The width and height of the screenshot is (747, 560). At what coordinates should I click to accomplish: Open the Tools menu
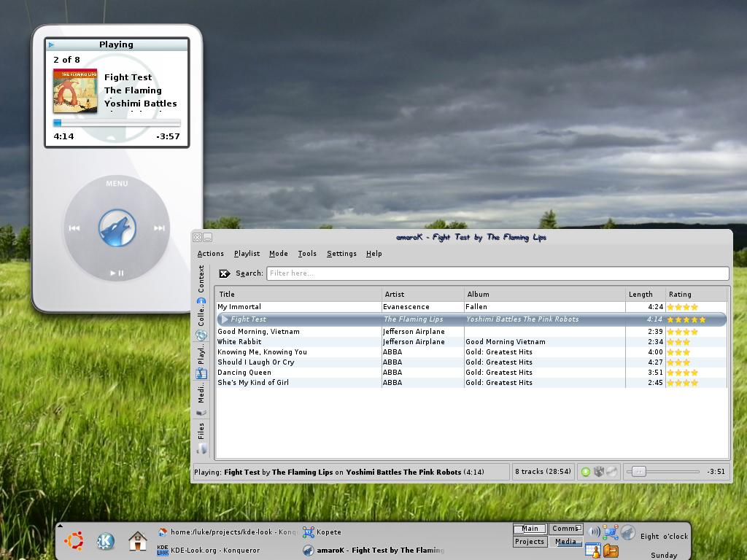(x=307, y=254)
